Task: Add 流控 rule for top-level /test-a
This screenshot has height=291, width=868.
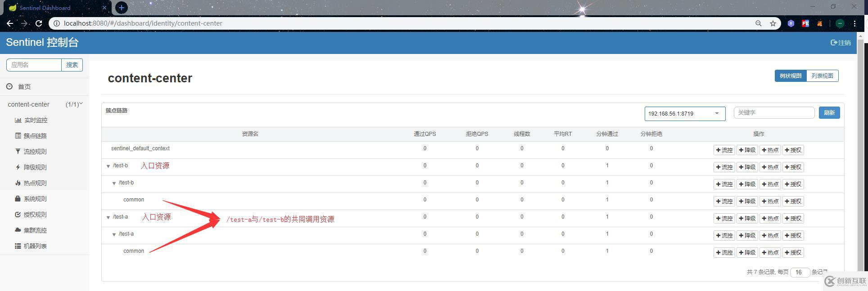Action: pyautogui.click(x=724, y=219)
